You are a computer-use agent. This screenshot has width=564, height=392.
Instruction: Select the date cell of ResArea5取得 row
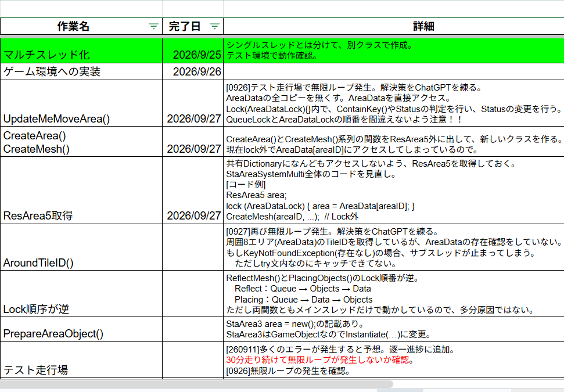(x=193, y=190)
